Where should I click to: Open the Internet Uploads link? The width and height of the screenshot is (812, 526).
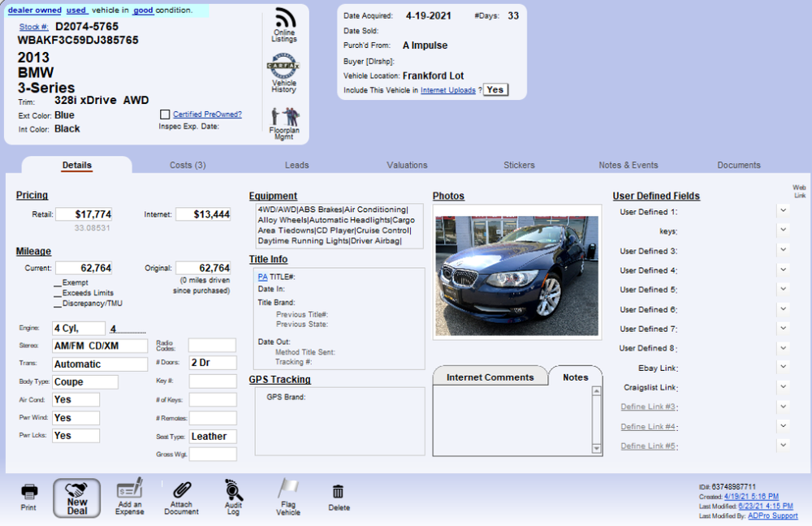(x=448, y=90)
